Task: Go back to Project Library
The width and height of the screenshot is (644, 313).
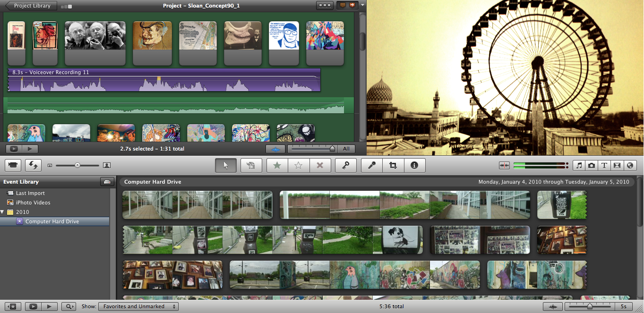Action: (31, 6)
